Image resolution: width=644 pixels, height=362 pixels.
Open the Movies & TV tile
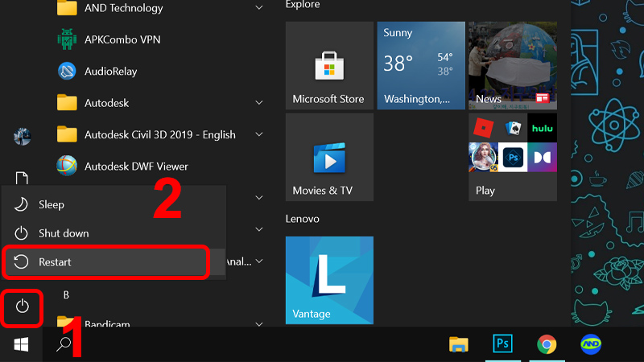click(329, 157)
